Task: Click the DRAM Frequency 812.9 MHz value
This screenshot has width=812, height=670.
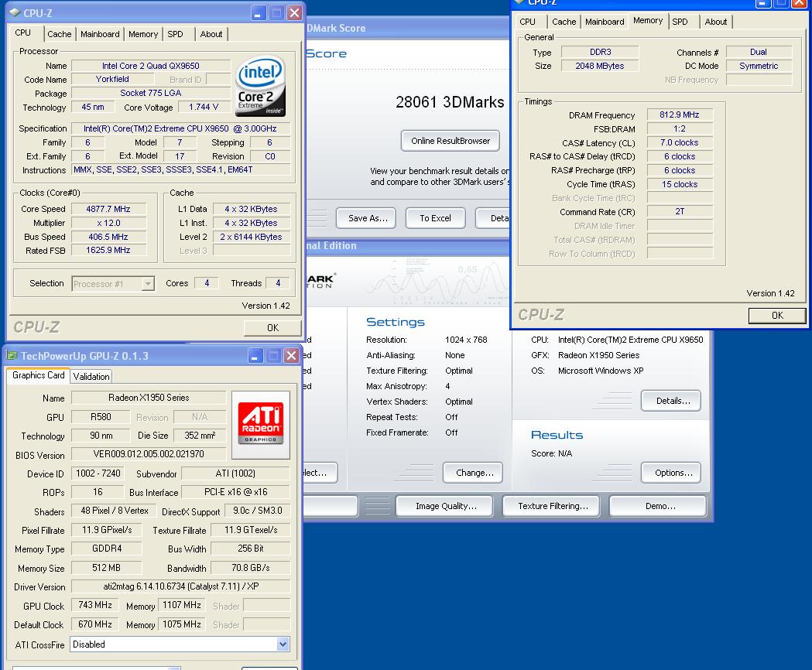Action: (x=680, y=115)
